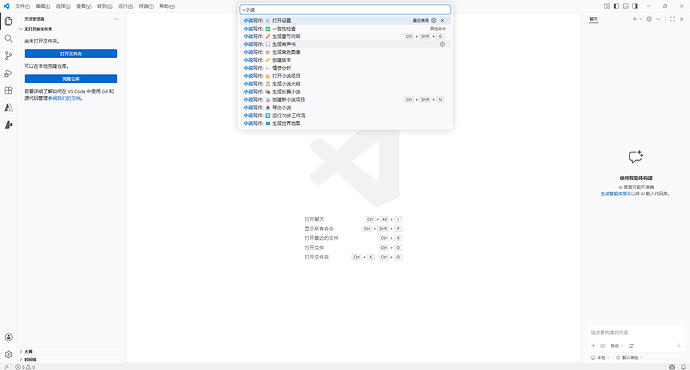Run the 生成章节内容 command
The image size is (690, 370).
tap(345, 37)
